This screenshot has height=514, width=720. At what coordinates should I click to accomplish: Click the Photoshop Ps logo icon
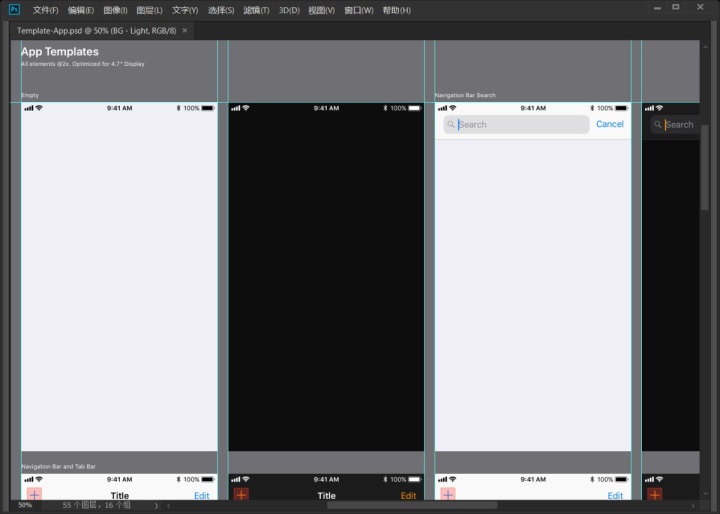[x=15, y=9]
